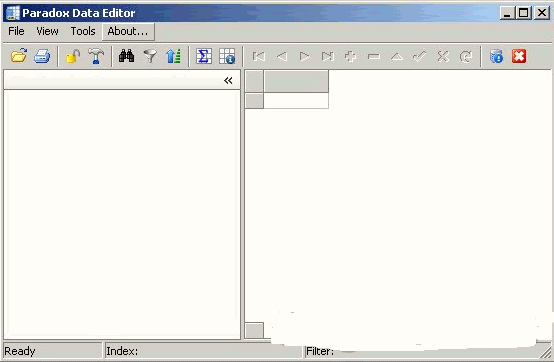This screenshot has height=362, width=554.
Task: Go to previous record arrow
Action: (x=282, y=56)
